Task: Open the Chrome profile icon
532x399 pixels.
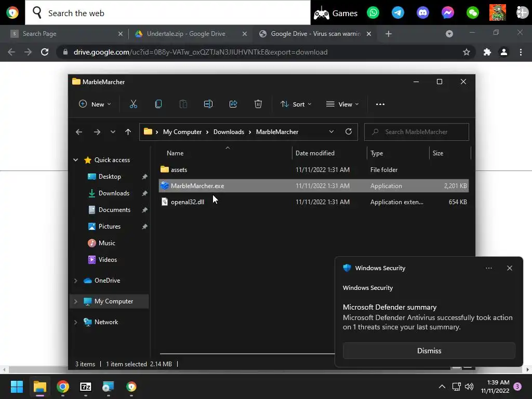Action: pos(504,52)
